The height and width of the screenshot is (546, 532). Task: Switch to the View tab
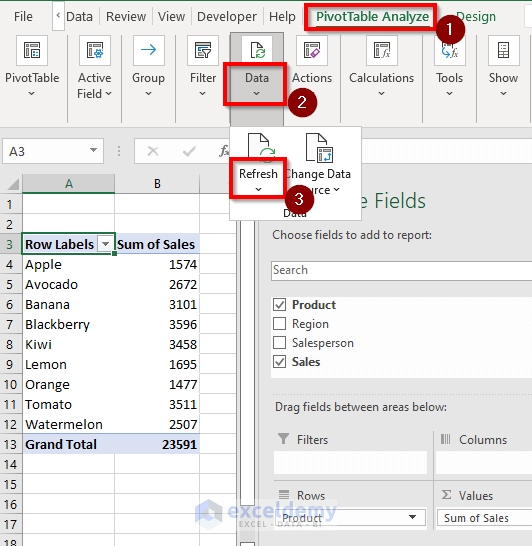coord(171,16)
